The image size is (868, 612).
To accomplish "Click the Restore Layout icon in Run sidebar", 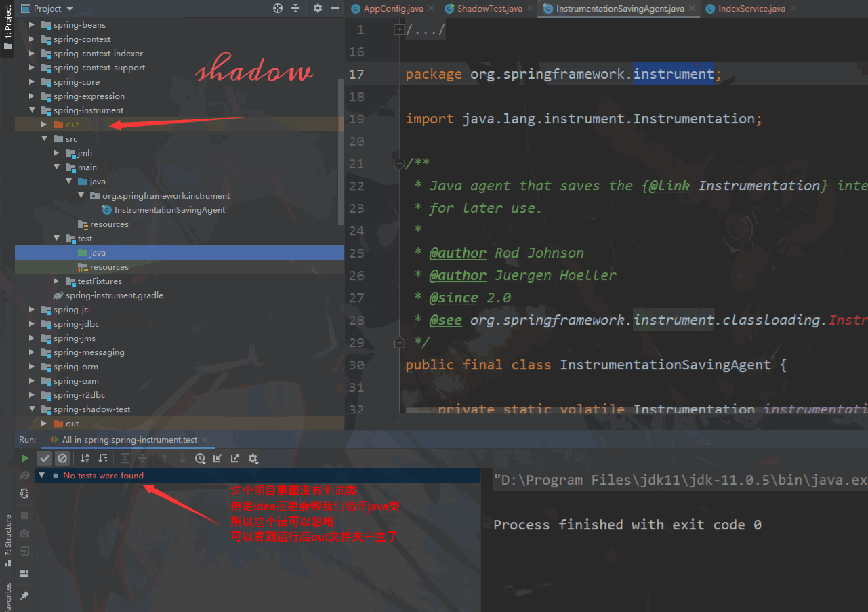I will [x=25, y=573].
